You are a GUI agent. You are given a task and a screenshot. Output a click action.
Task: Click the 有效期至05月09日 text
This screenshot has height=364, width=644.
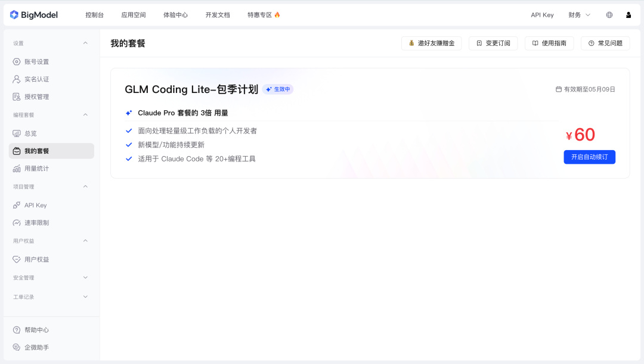point(589,89)
